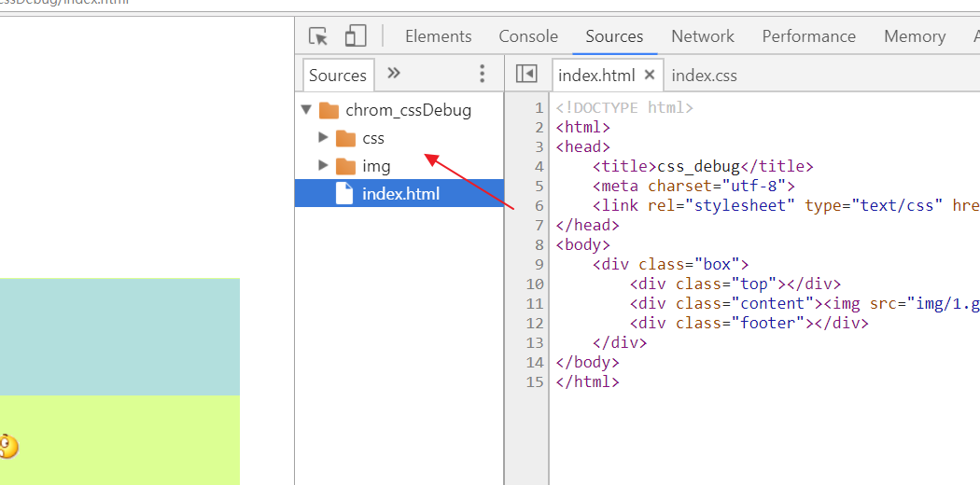Screen dimensions: 980x485
Task: Click line number 15 in gutter
Action: point(535,381)
